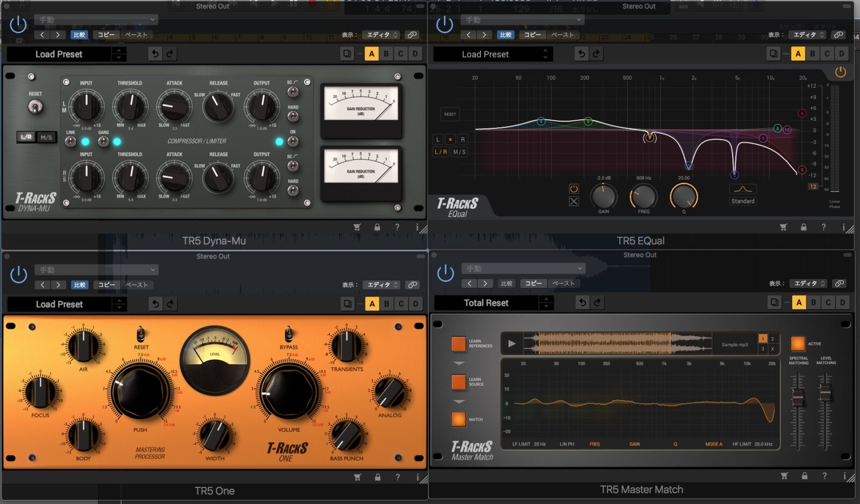Click previous preset arrow in Dyna-Mu header
Screen dimensions: 860x504
(x=42, y=35)
